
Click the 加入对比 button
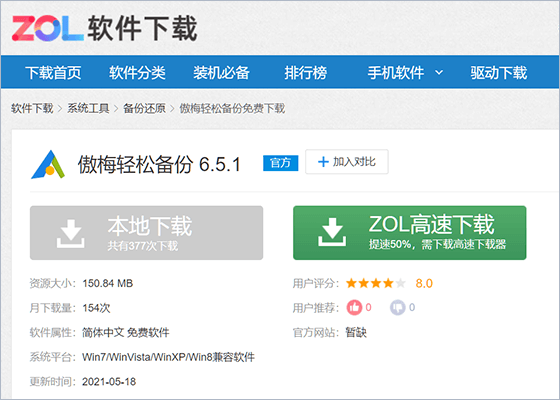[x=347, y=162]
